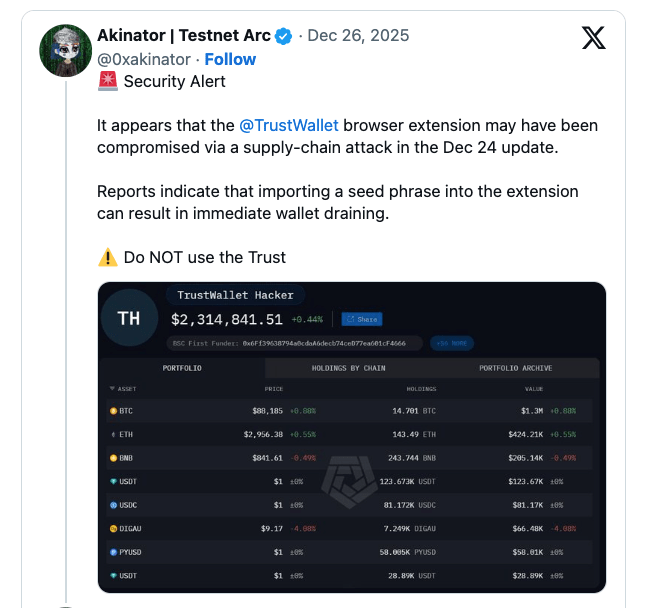Click the DIGAU coin icon

pyautogui.click(x=114, y=528)
